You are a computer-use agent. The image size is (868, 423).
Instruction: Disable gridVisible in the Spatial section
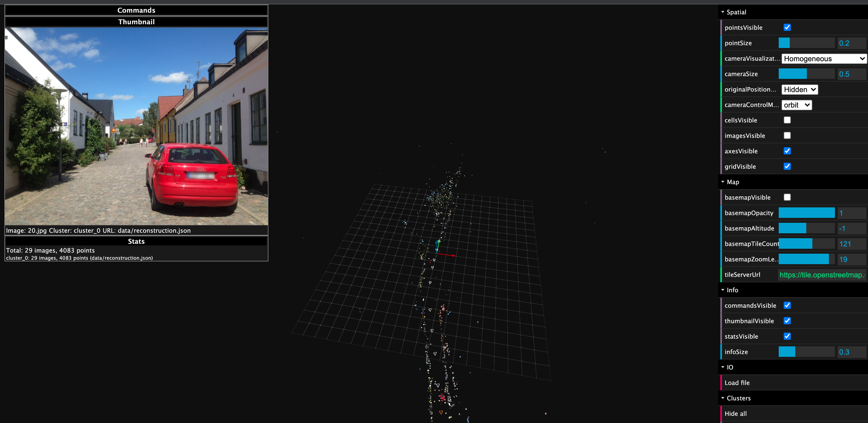787,166
